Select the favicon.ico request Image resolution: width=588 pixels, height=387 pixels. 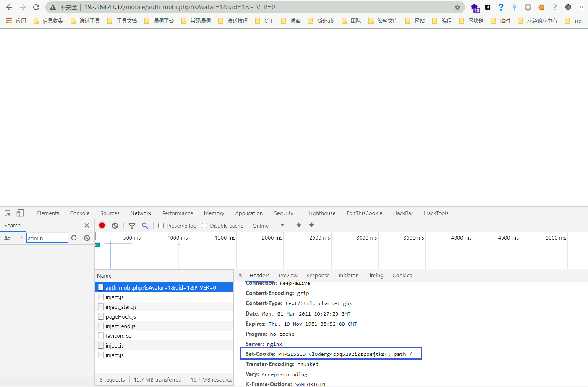click(x=118, y=336)
